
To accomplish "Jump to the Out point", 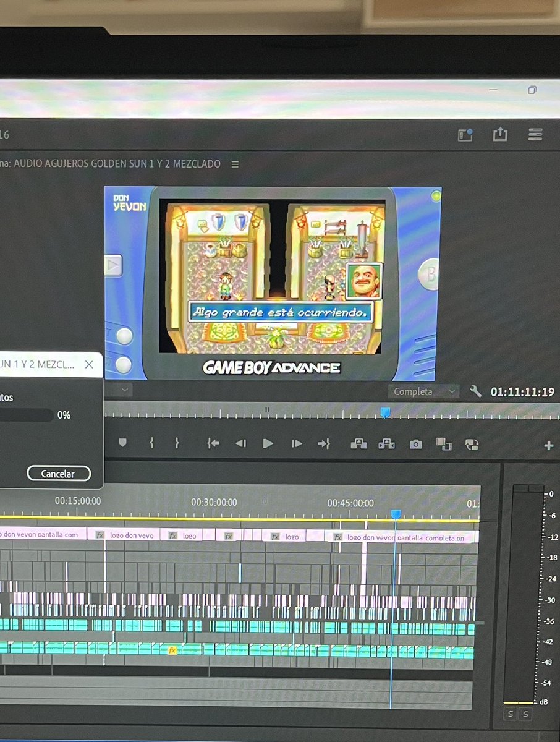I will coord(324,443).
